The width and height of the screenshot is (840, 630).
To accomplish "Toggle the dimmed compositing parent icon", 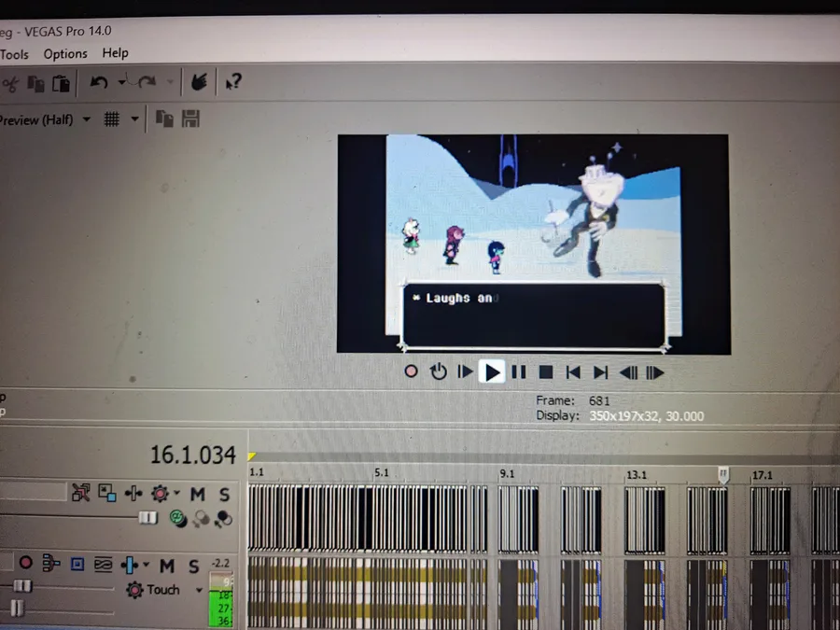I will click(202, 518).
